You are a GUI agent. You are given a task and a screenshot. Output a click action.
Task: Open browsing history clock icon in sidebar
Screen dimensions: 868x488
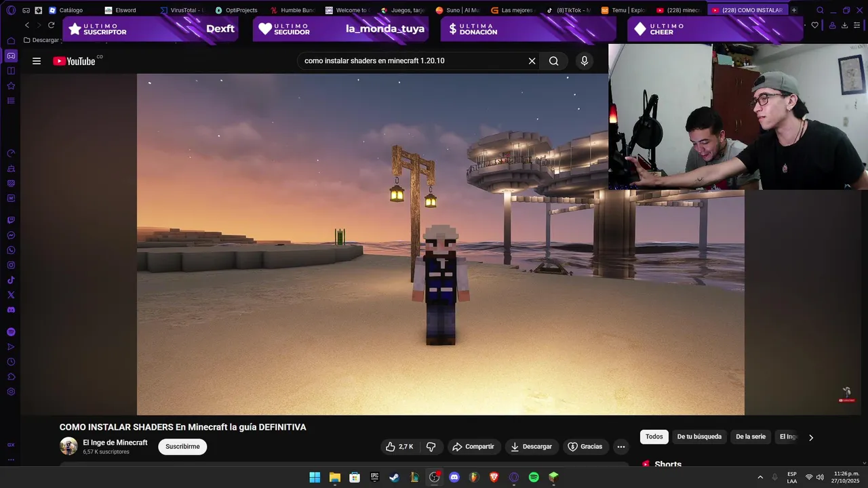coord(11,362)
